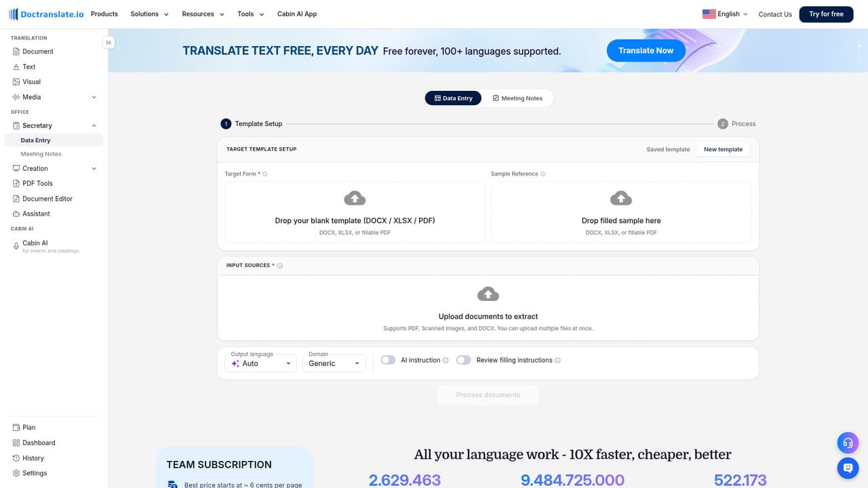
Task: Click the info icon beside Sample Reference
Action: click(x=543, y=174)
